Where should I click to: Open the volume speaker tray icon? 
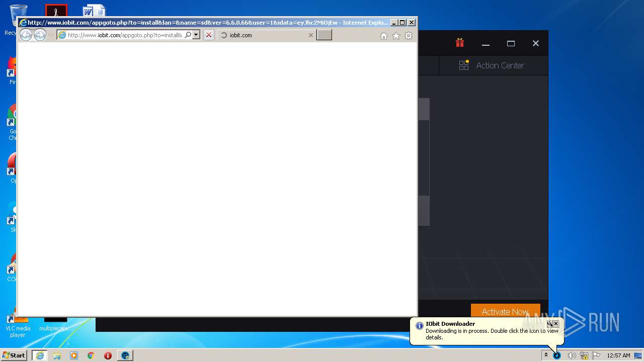[572, 355]
